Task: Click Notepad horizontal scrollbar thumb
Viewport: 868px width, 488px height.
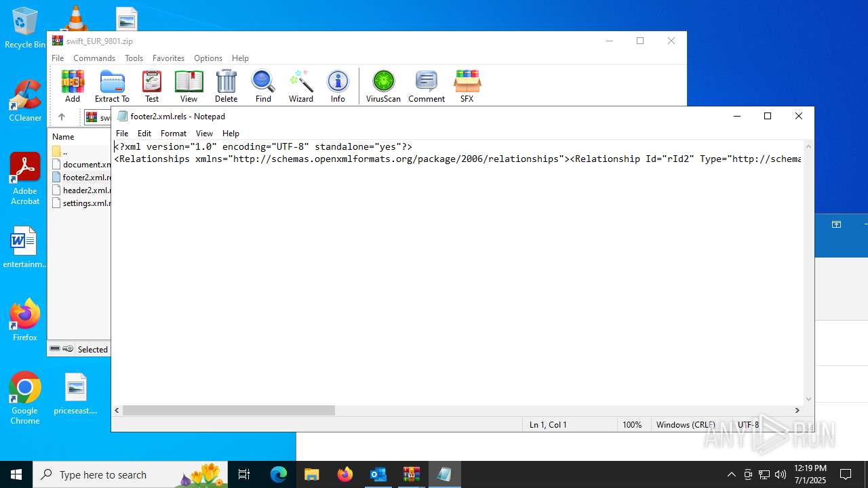Action: pyautogui.click(x=229, y=410)
